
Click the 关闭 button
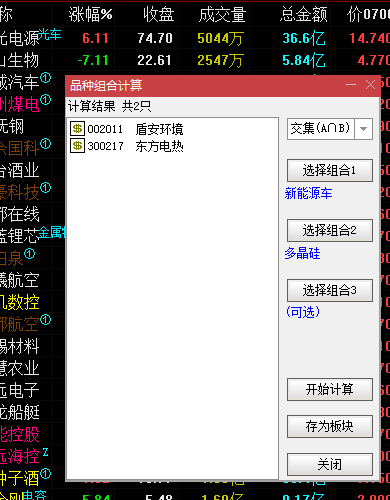point(330,464)
